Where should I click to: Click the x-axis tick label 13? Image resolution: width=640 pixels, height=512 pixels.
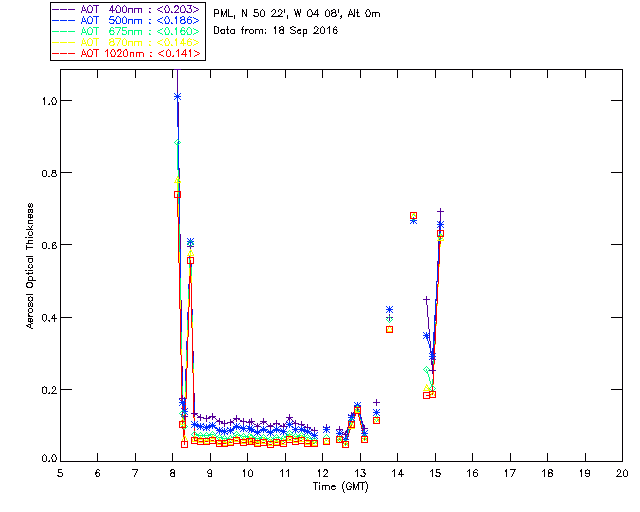[x=360, y=473]
